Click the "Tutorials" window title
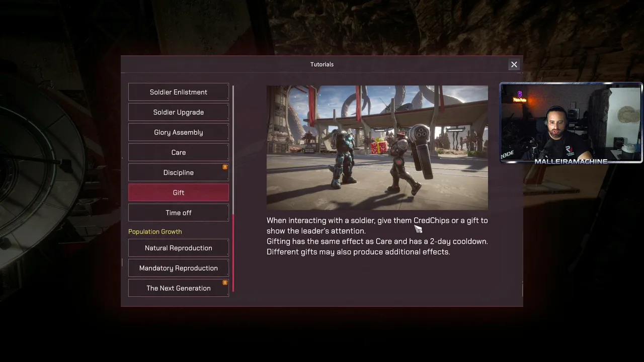The image size is (644, 362). [x=322, y=64]
